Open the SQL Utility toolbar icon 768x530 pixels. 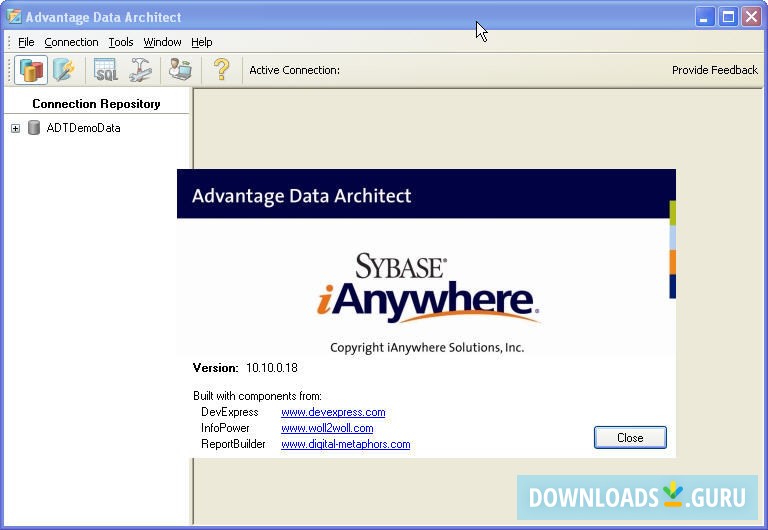coord(106,70)
